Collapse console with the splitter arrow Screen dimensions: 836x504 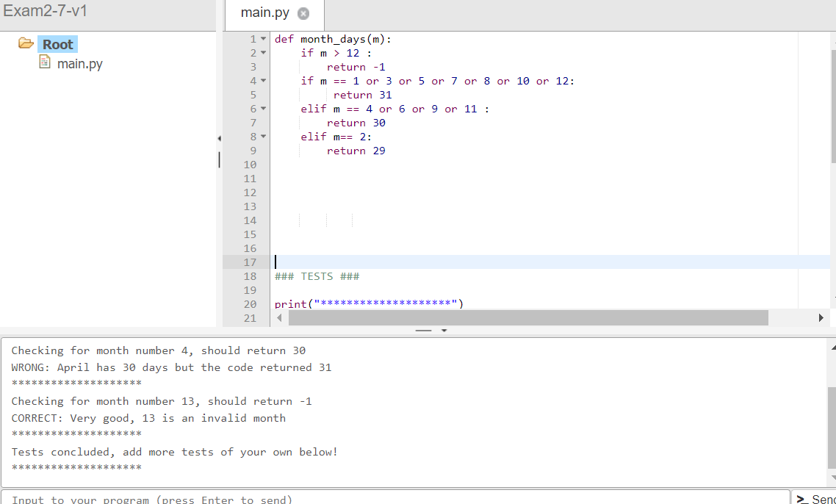click(x=444, y=331)
